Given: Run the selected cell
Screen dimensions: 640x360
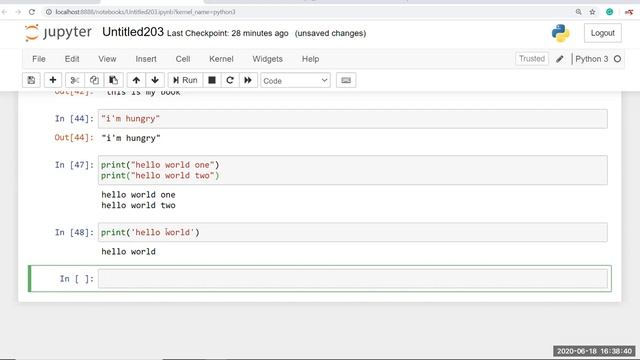Looking at the screenshot, I should coord(185,80).
